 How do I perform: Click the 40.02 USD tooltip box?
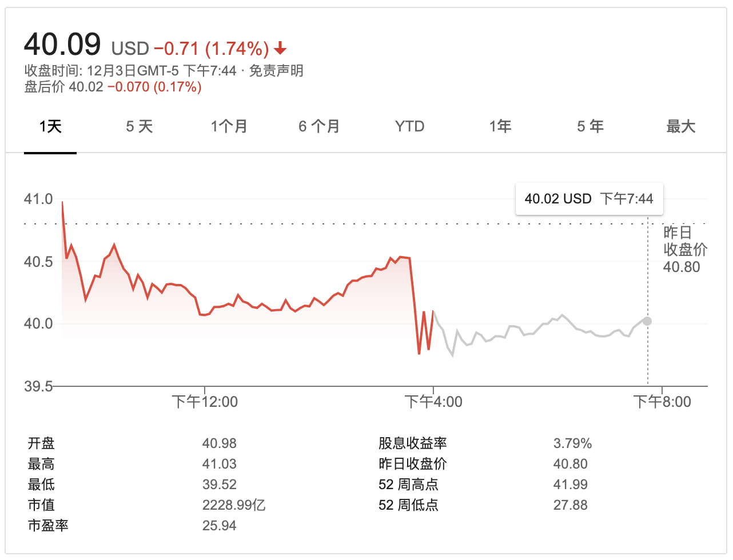click(x=589, y=199)
